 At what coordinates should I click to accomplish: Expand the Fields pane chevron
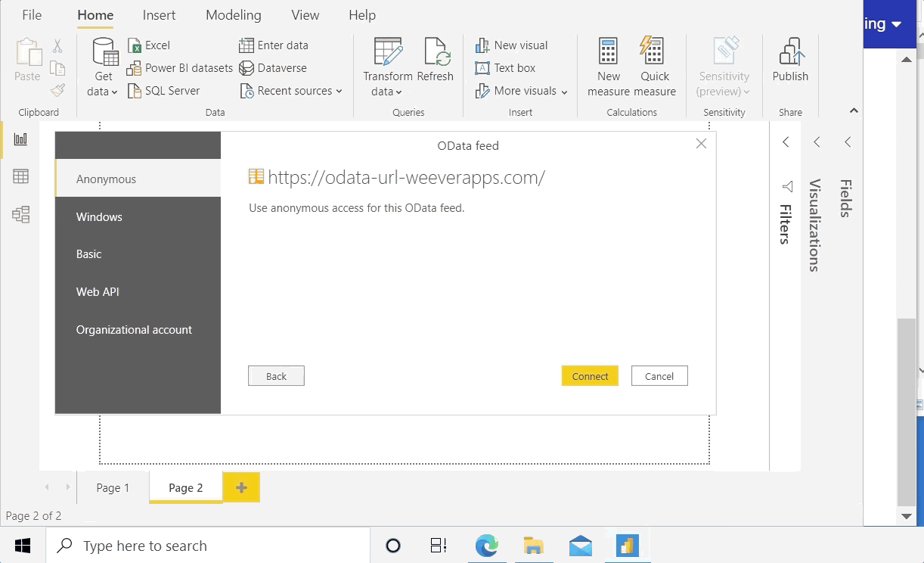tap(848, 142)
